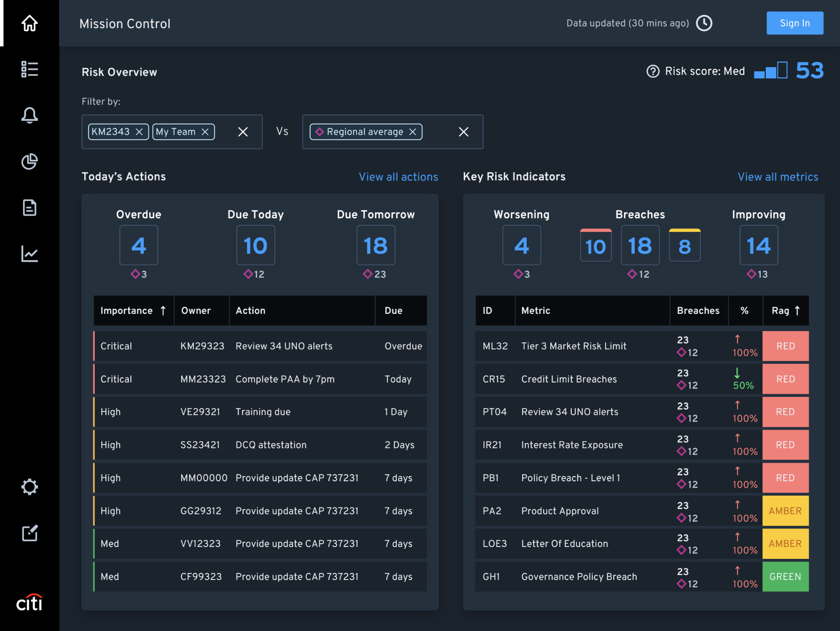Select the Notifications bell icon
Viewport: 840px width, 631px height.
coord(29,115)
